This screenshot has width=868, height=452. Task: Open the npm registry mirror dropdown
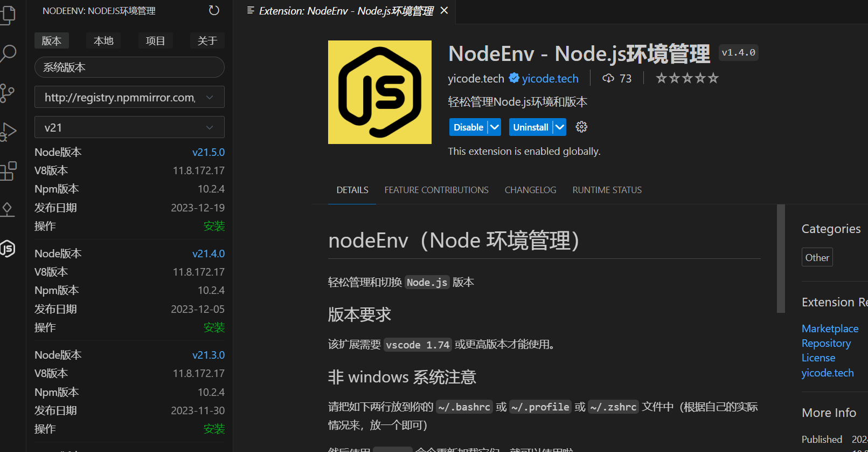(129, 97)
